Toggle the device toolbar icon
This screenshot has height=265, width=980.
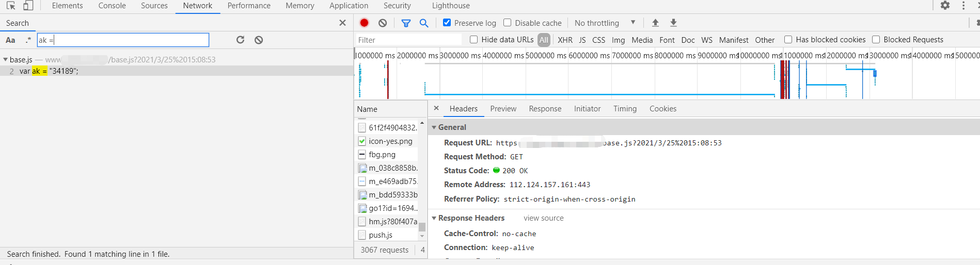28,6
